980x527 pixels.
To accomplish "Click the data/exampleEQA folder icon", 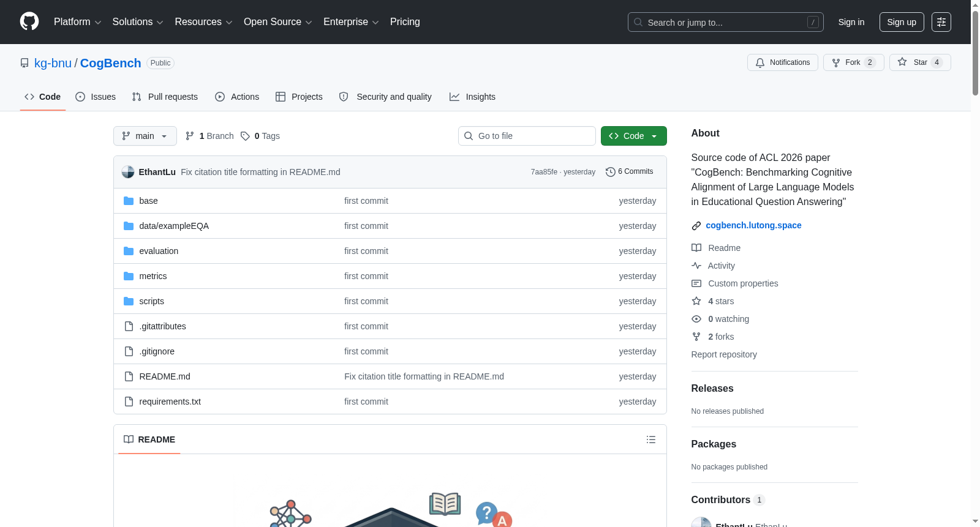I will (129, 226).
